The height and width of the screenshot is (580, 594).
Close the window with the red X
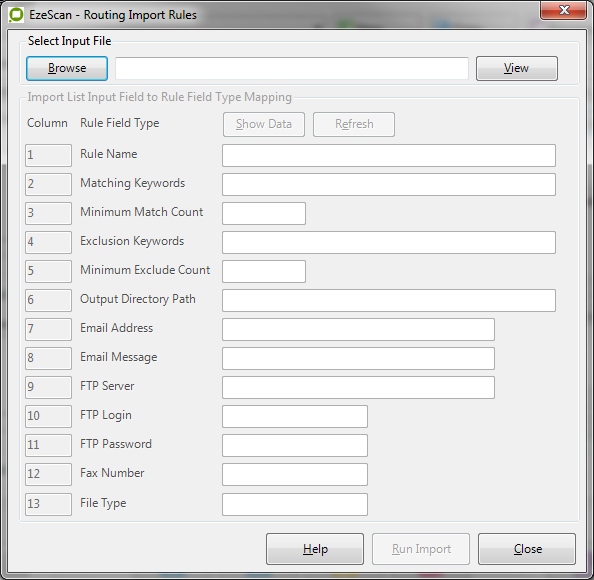[563, 10]
